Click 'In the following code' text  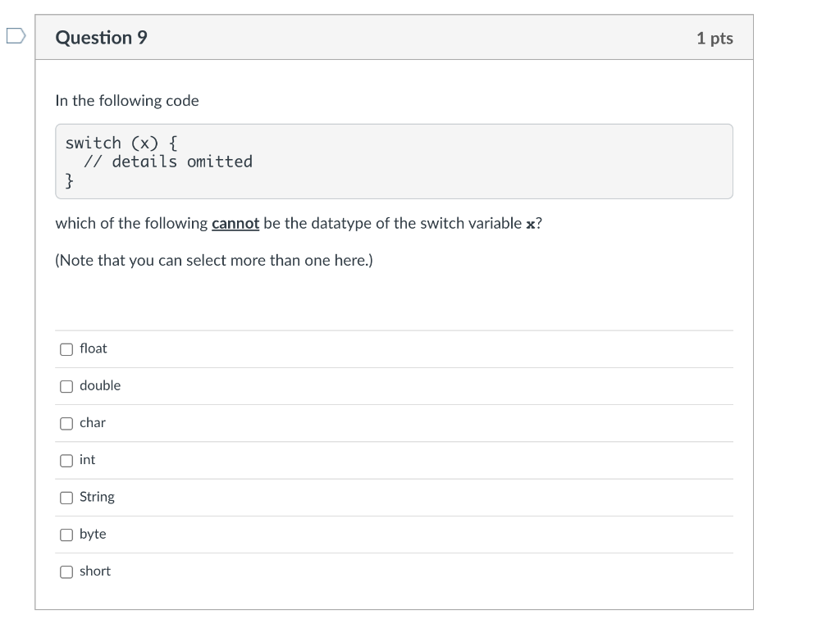(127, 101)
